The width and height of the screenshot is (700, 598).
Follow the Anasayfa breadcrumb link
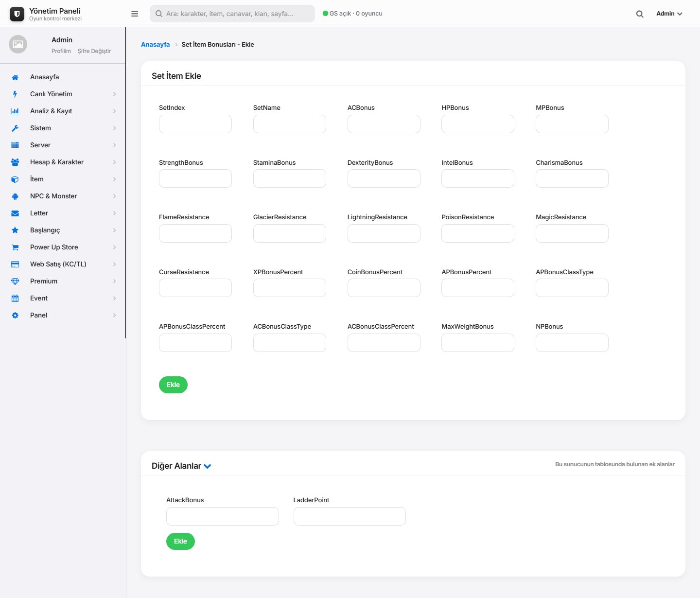tap(156, 45)
